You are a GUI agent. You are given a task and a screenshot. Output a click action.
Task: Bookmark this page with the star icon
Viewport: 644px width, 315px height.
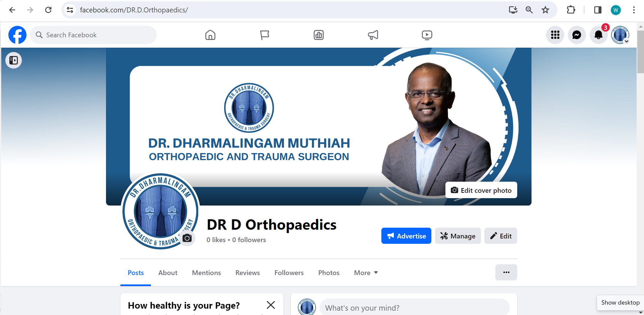pyautogui.click(x=545, y=10)
